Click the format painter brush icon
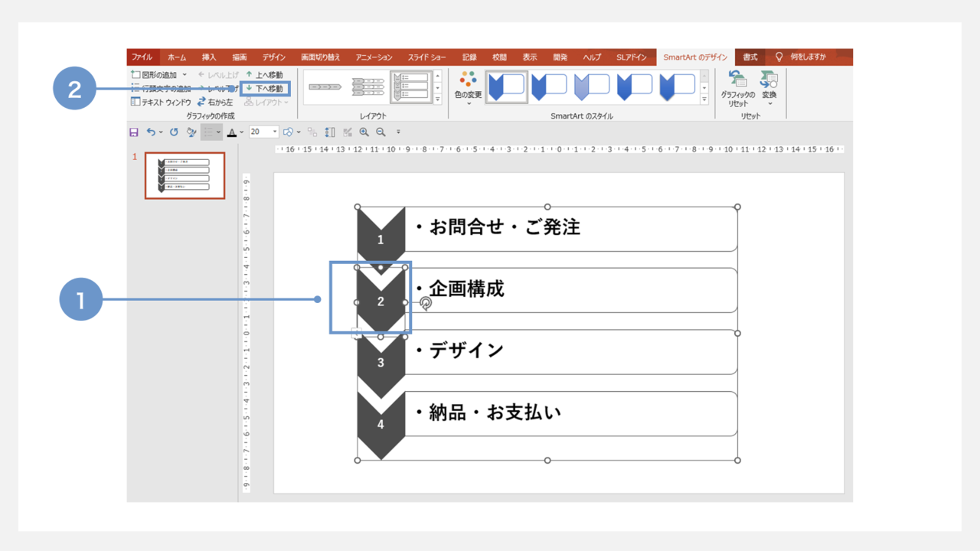Viewport: 980px width, 551px height. tap(191, 132)
